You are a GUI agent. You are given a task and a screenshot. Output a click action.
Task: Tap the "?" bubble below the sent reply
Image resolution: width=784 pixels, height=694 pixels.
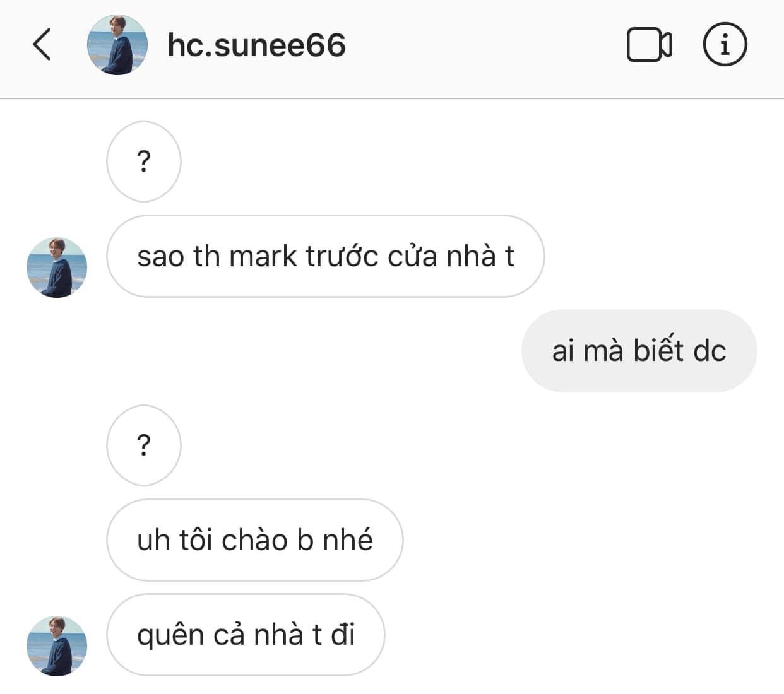pos(144,445)
